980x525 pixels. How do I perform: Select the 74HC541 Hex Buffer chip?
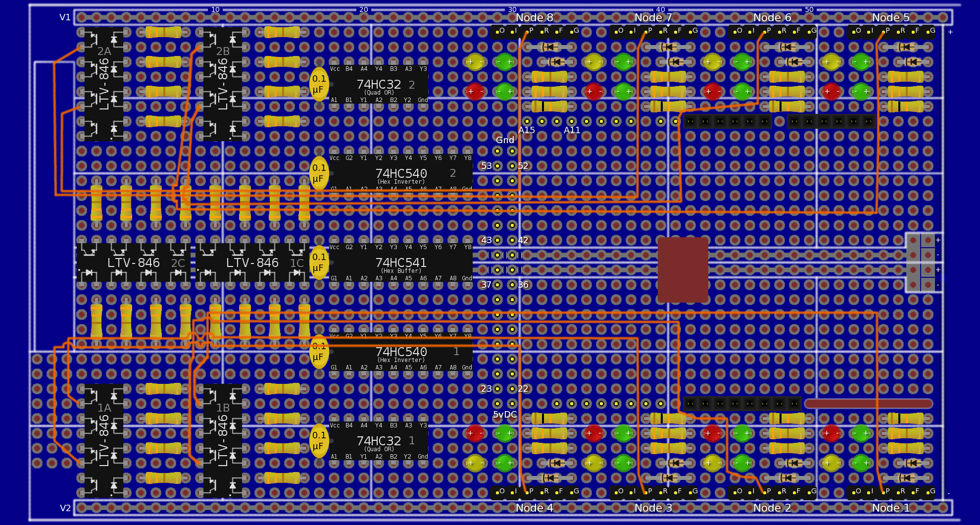click(x=401, y=262)
